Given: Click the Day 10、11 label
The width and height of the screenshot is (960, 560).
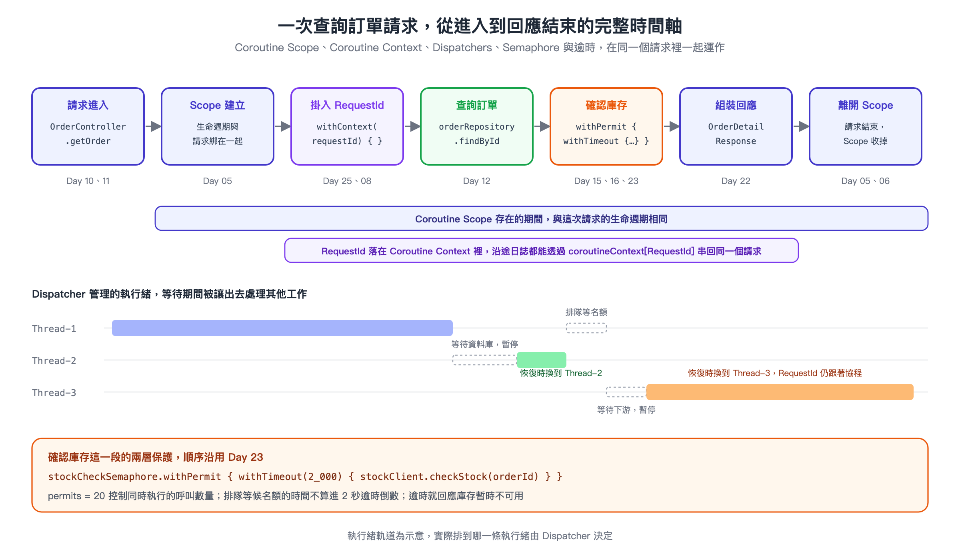Looking at the screenshot, I should [88, 181].
